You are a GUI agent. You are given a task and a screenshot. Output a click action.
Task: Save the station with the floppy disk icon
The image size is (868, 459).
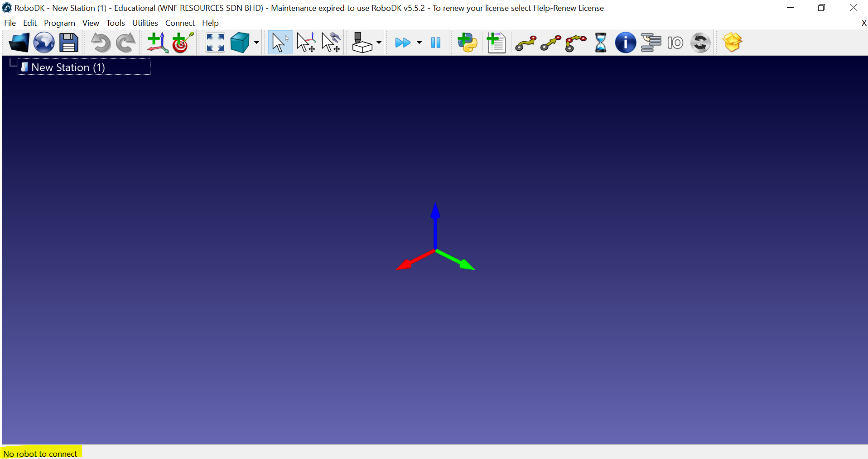(x=69, y=43)
